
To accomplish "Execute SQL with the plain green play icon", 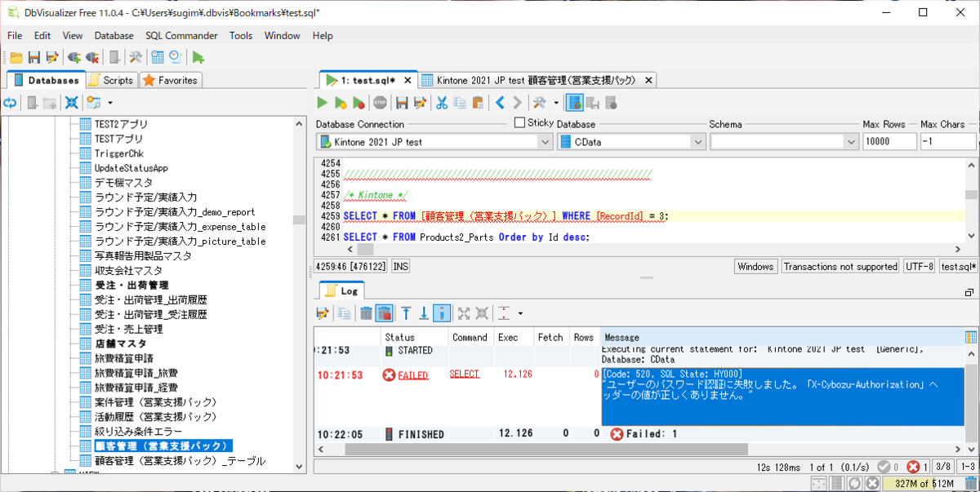I will point(322,103).
